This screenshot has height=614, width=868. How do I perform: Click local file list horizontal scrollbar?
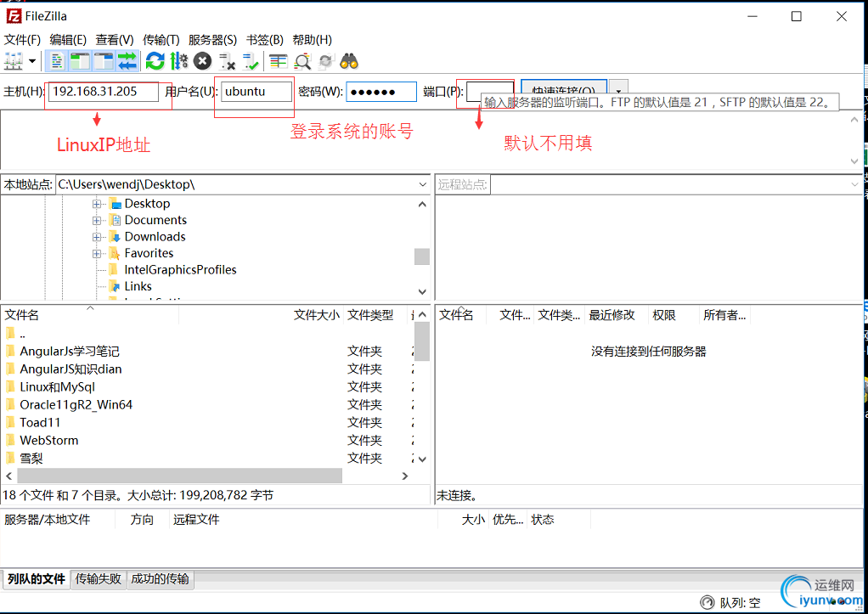point(179,476)
